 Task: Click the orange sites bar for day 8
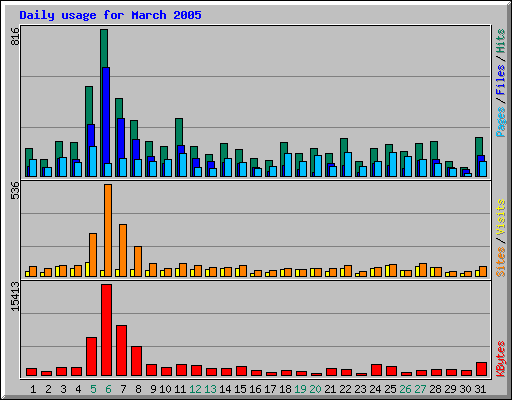click(138, 261)
